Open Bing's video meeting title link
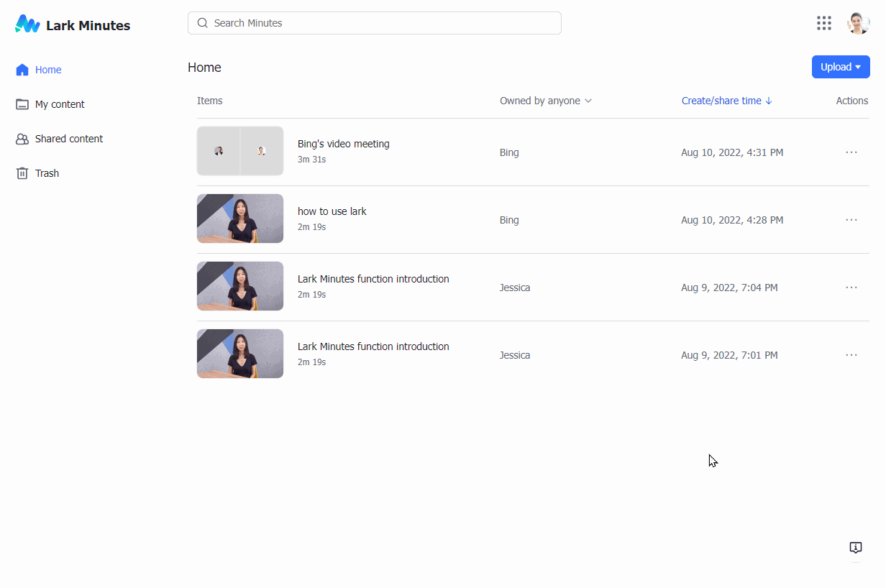 (344, 144)
